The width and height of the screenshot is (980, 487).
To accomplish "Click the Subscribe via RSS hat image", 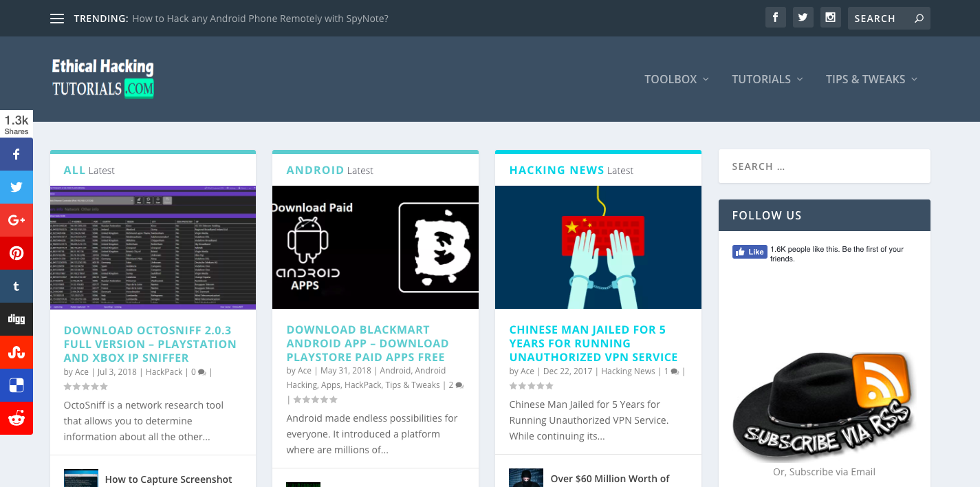I will (824, 406).
